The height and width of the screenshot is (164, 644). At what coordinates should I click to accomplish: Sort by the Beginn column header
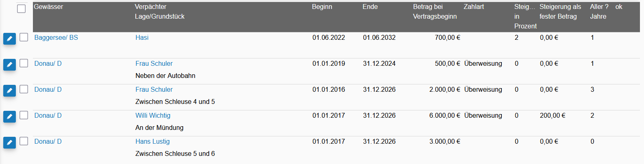pyautogui.click(x=322, y=6)
